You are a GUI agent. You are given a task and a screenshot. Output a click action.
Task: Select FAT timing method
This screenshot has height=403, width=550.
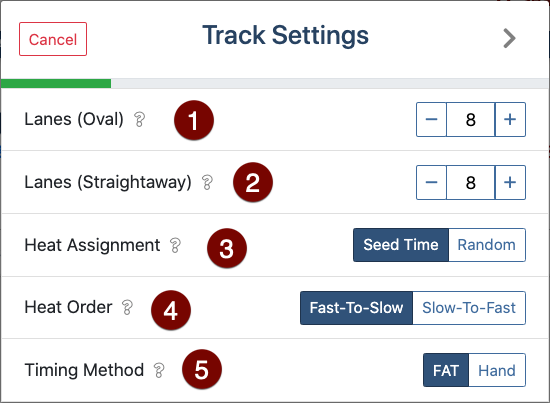(446, 370)
